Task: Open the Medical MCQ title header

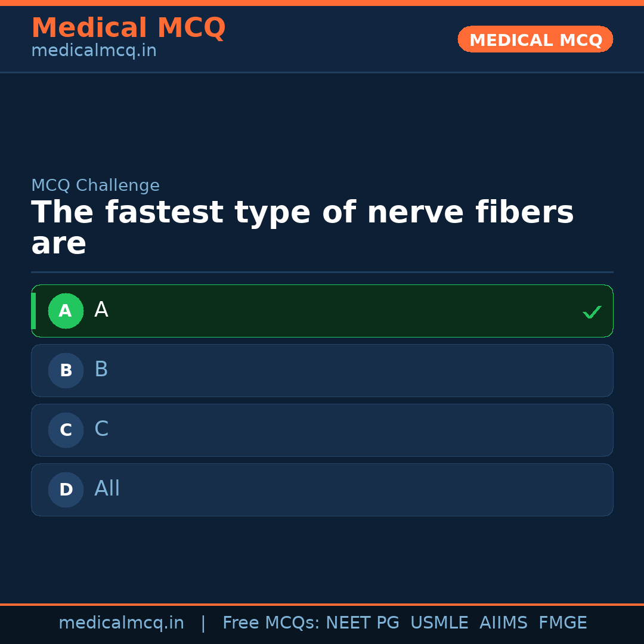Action: click(128, 28)
